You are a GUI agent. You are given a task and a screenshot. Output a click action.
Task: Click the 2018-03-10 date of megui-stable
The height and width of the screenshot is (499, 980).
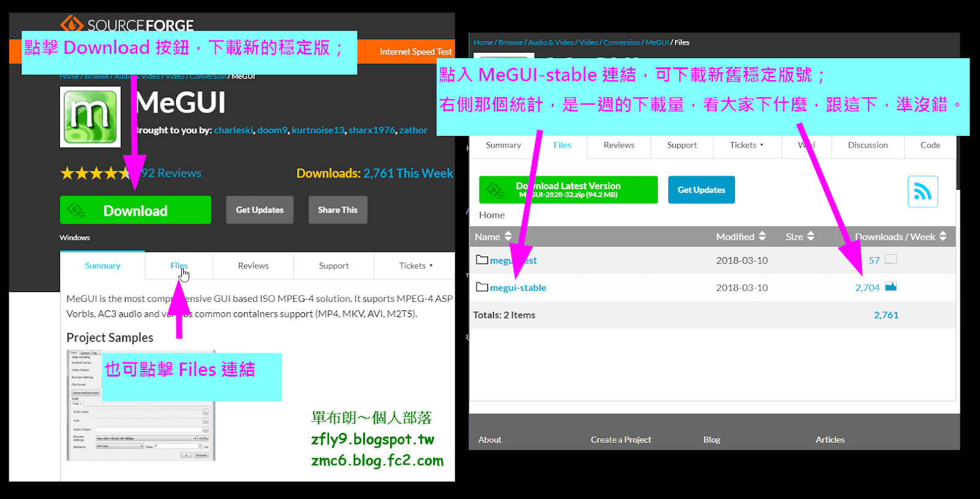coord(742,288)
